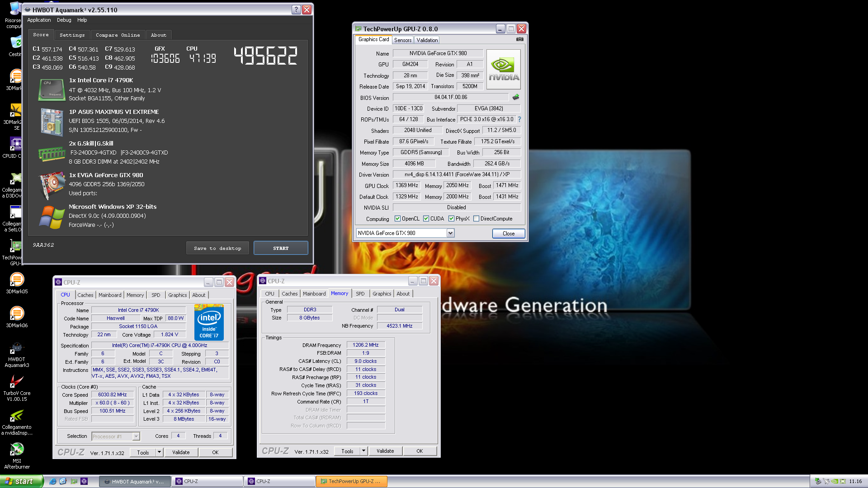The image size is (868, 488).
Task: Click the BIOS Version field in GPU-Z
Action: pyautogui.click(x=451, y=97)
